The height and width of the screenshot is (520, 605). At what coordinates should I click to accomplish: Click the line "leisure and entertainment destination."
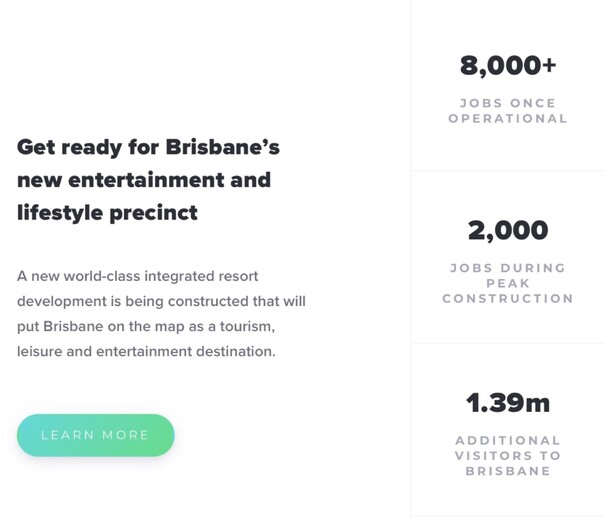point(146,352)
